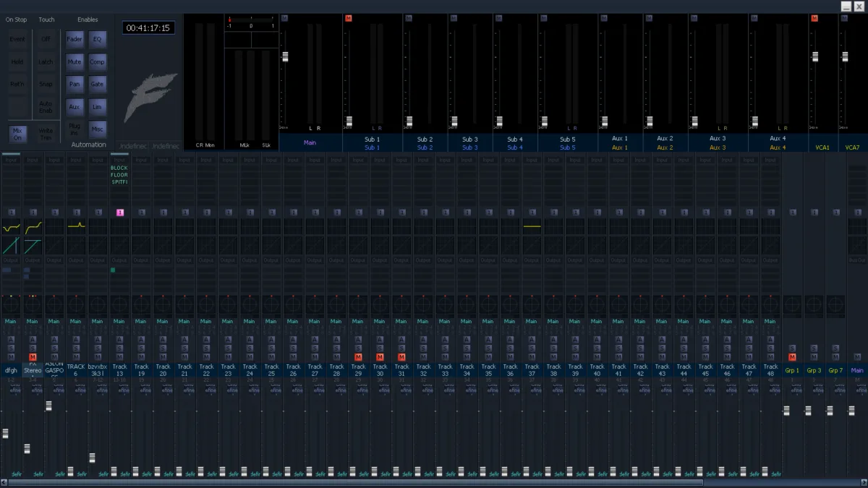Select the purple Main strip name at bottom right
Image resolution: width=868 pixels, height=488 pixels.
point(857,370)
